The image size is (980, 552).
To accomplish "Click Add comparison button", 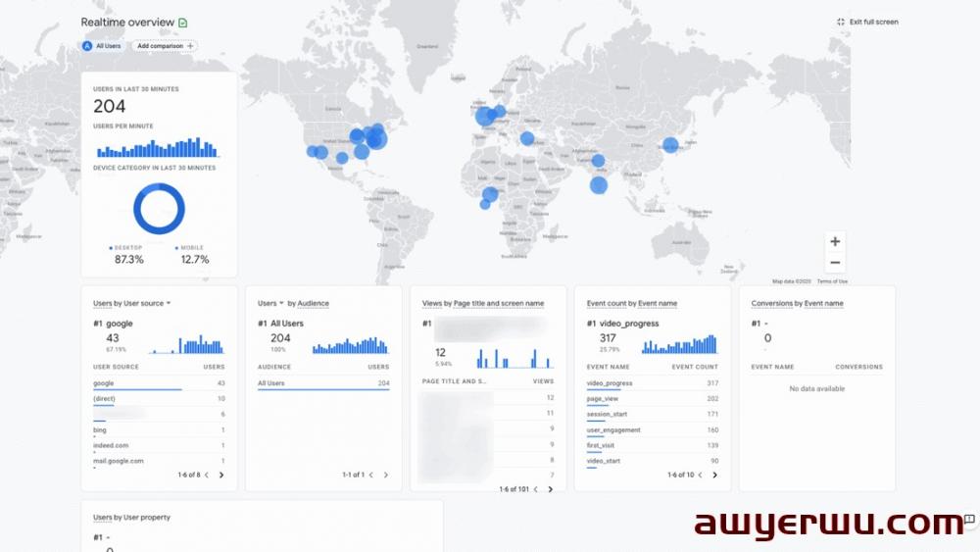I will click(x=165, y=46).
